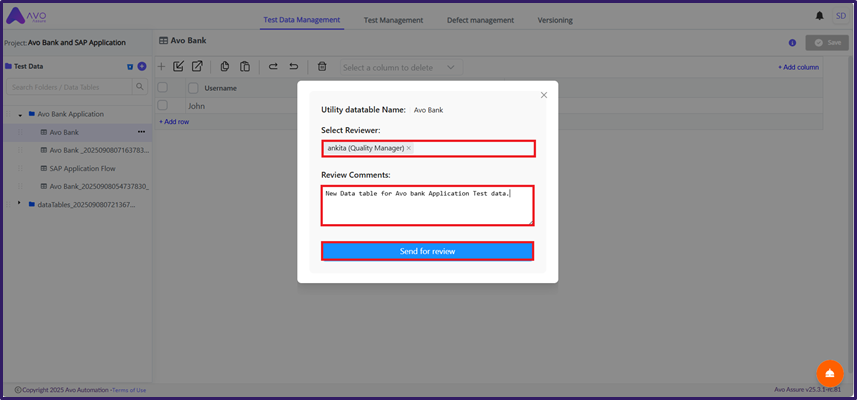Select the John row checkbox
Image resolution: width=857 pixels, height=400 pixels.
pos(163,105)
